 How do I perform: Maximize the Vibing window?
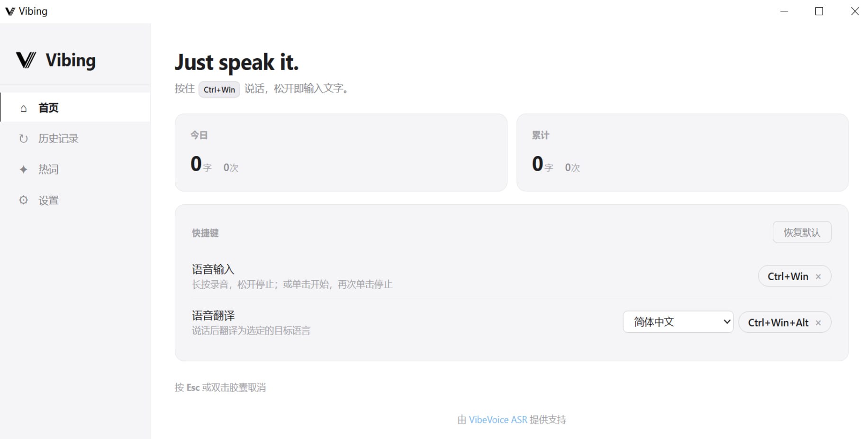[819, 11]
